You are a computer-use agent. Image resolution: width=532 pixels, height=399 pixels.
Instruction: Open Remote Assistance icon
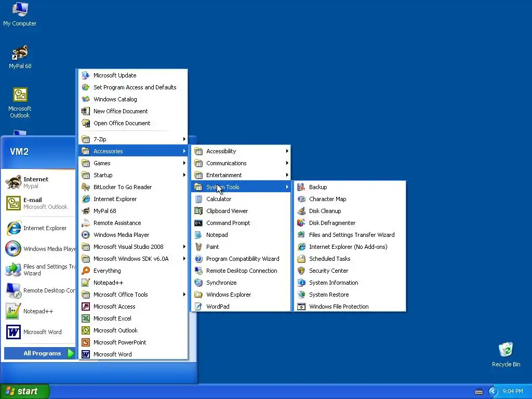86,223
